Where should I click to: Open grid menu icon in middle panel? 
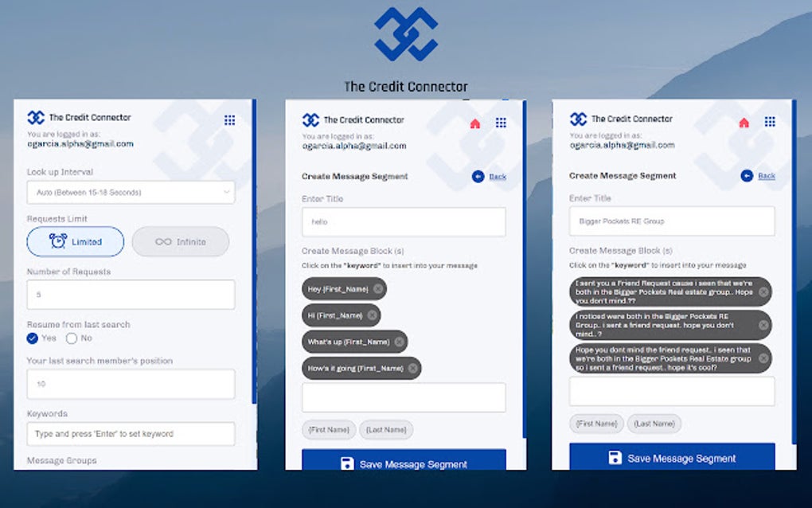point(501,123)
